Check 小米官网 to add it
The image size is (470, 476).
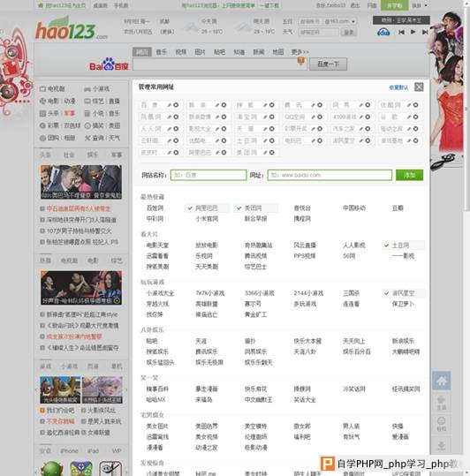point(207,219)
